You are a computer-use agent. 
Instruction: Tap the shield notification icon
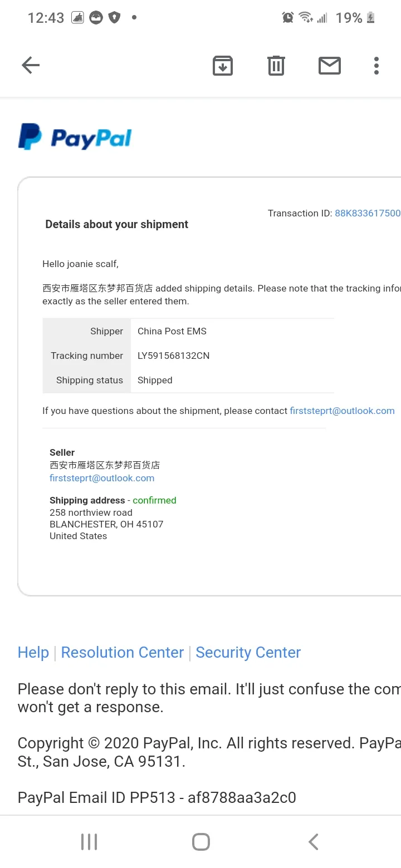115,18
